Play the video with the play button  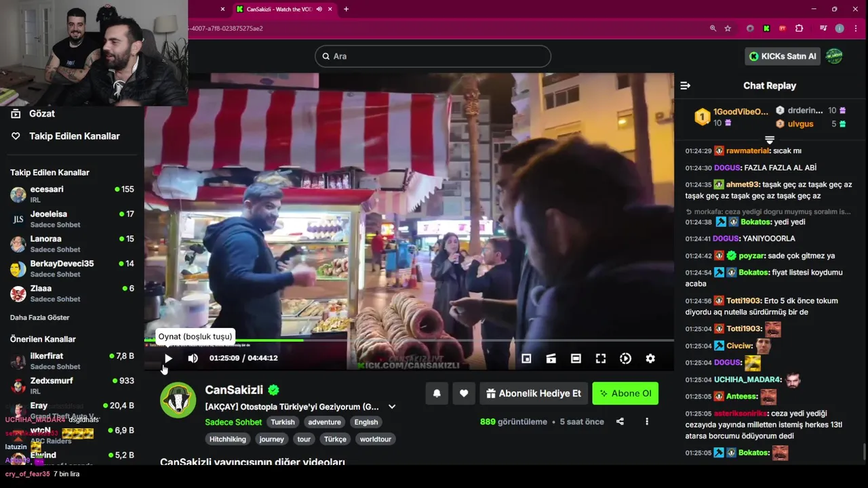168,359
